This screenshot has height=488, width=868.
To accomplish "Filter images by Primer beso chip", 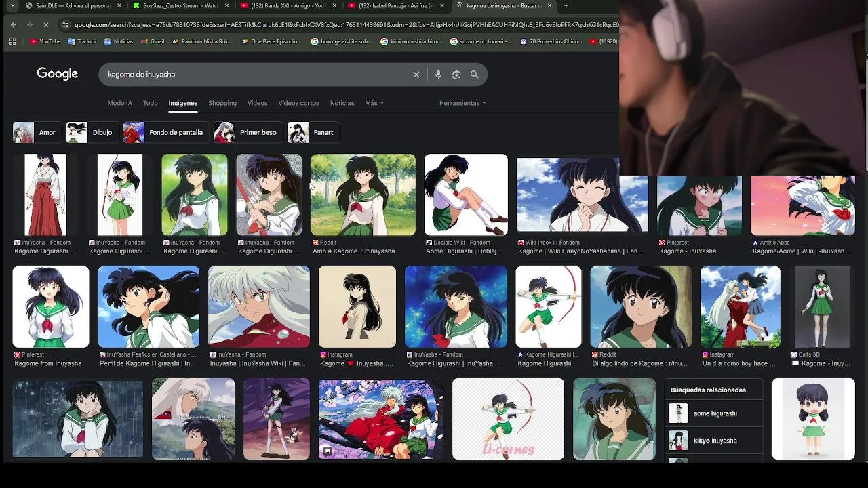I will tap(248, 132).
